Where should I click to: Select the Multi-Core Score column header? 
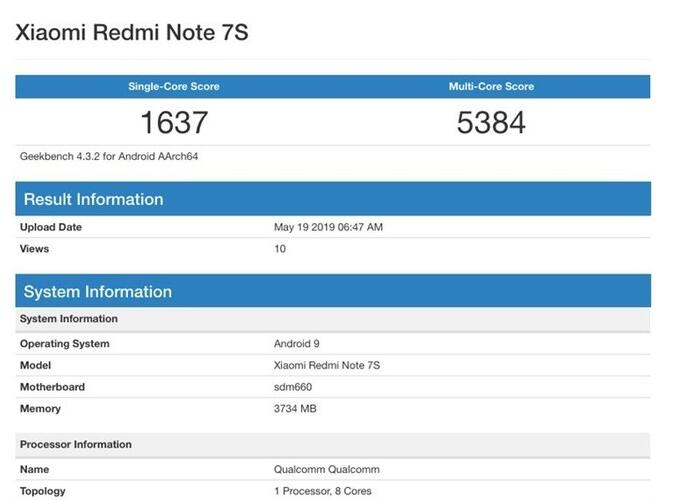491,87
